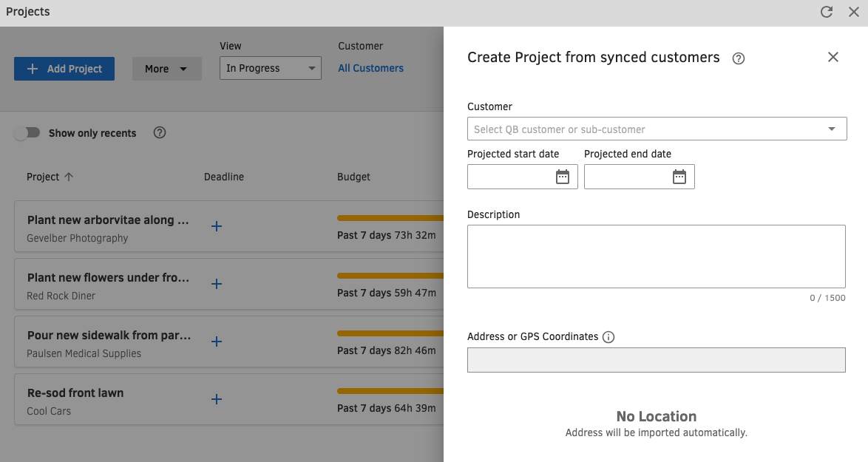
Task: Expand the QB customer selection dropdown
Action: pos(832,129)
